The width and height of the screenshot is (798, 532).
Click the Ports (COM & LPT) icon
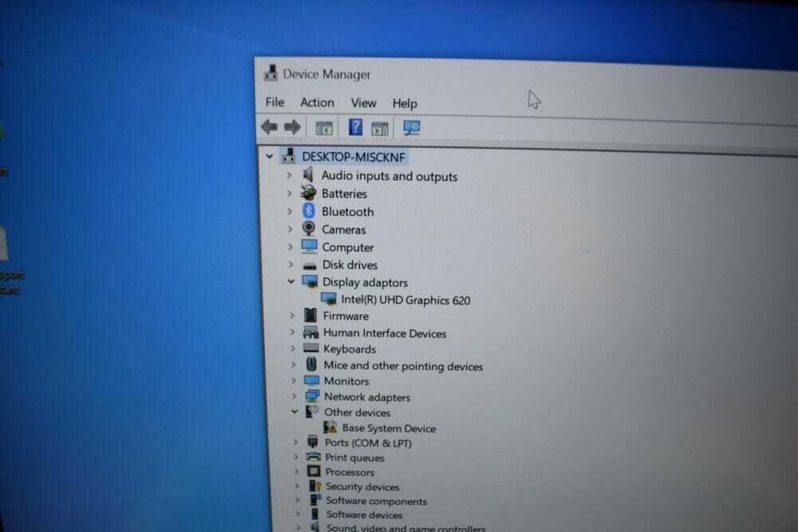point(313,442)
